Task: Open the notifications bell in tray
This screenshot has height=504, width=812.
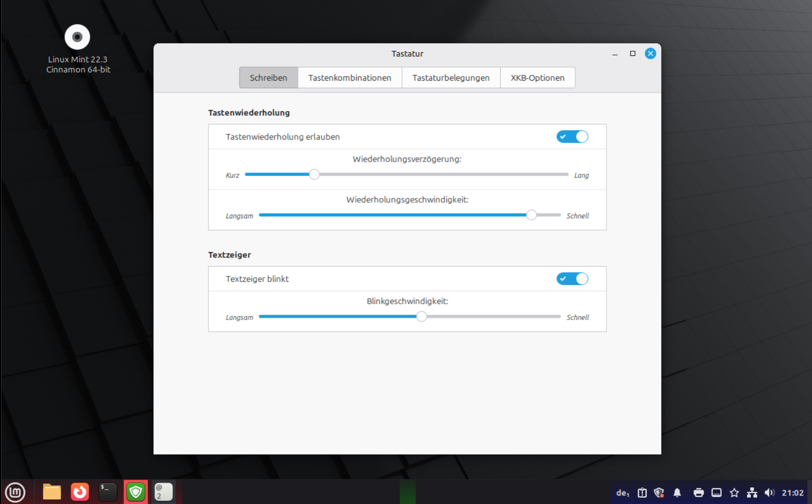Action: click(x=677, y=493)
